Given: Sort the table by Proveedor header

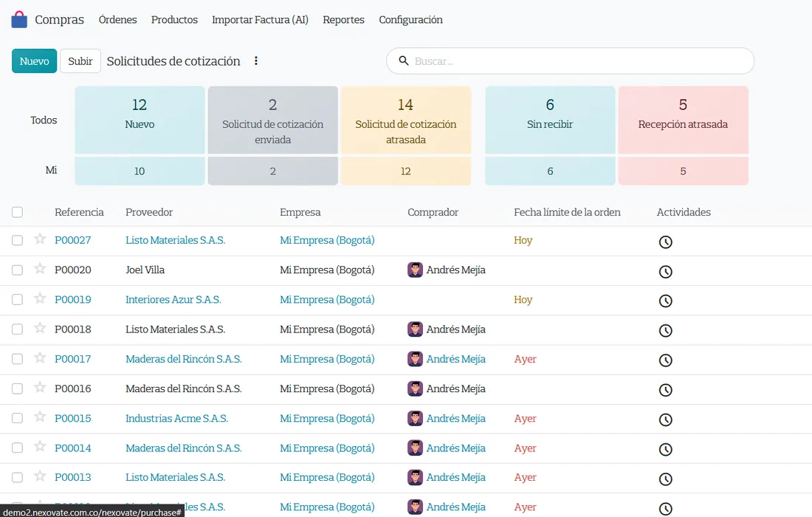Looking at the screenshot, I should pyautogui.click(x=149, y=212).
